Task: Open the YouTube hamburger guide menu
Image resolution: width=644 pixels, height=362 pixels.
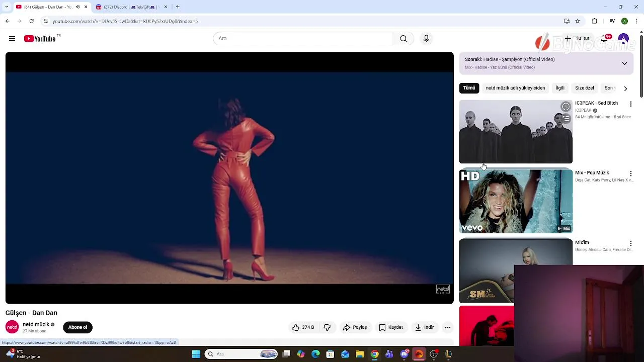Action: [12, 39]
